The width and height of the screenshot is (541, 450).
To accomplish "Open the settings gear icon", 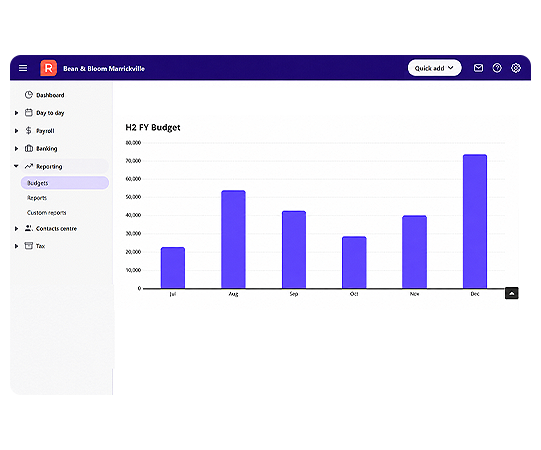I will [515, 68].
